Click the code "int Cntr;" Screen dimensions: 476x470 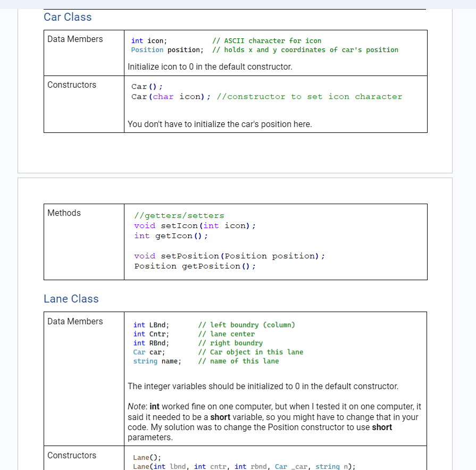click(x=151, y=334)
